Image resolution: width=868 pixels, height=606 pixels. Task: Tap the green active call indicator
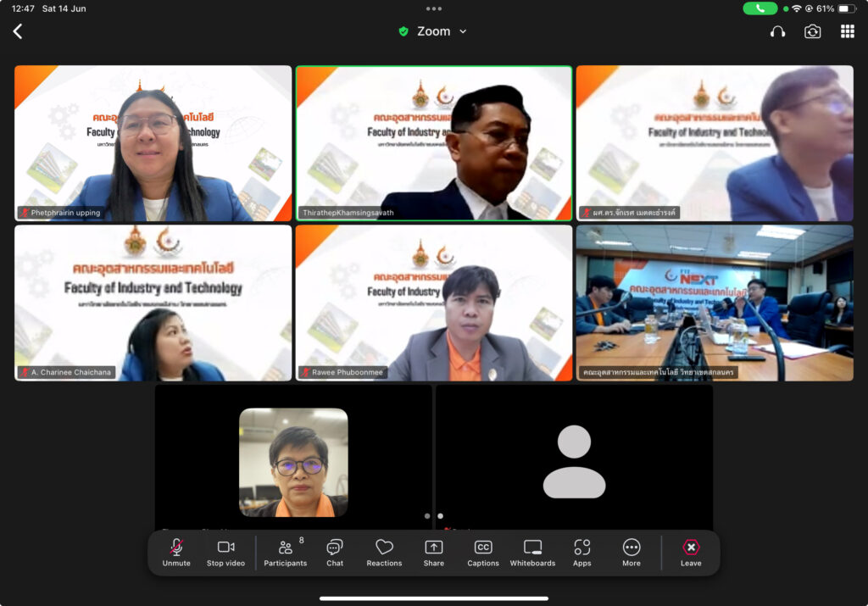tap(759, 8)
